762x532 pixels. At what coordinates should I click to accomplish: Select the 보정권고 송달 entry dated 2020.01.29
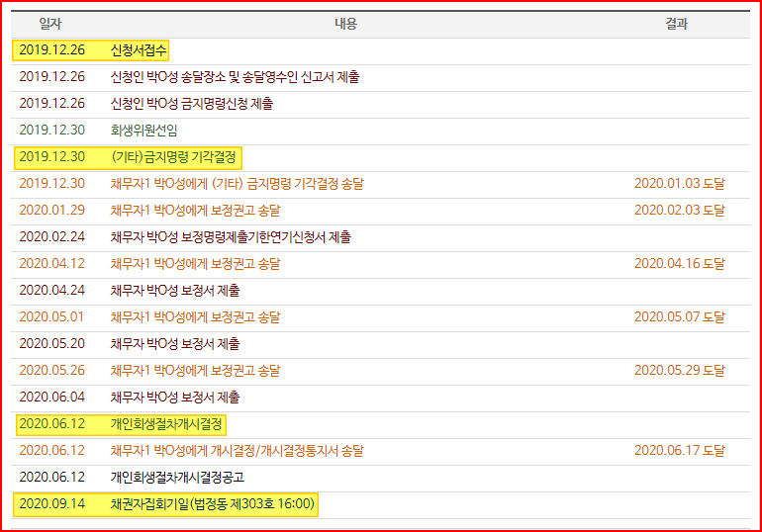click(x=195, y=211)
